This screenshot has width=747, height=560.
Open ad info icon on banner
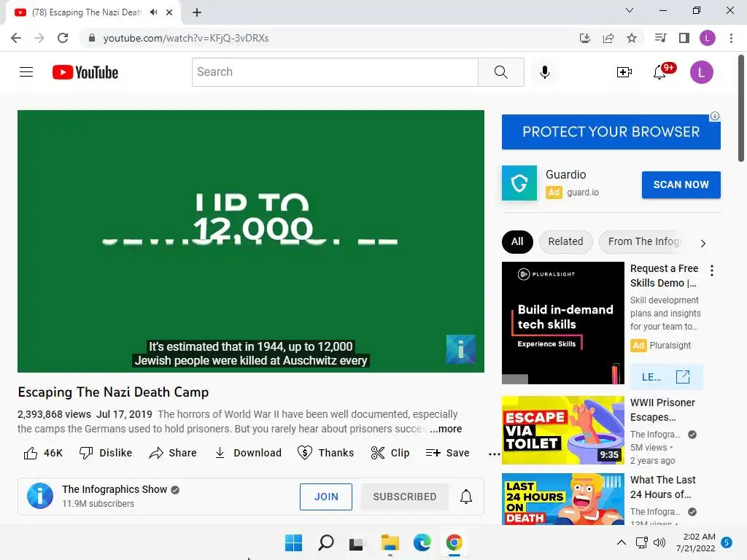[x=715, y=116]
